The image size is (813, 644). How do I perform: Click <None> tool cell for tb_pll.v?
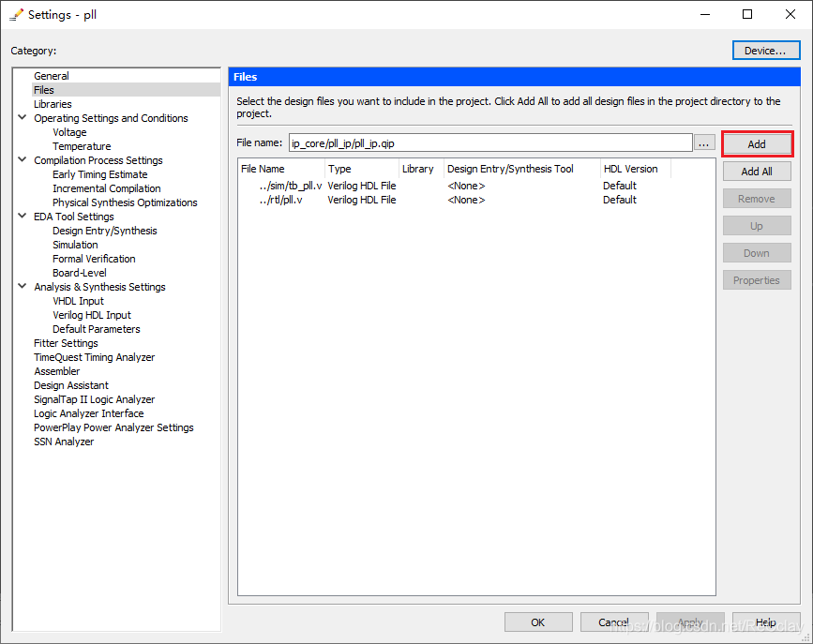click(x=466, y=186)
